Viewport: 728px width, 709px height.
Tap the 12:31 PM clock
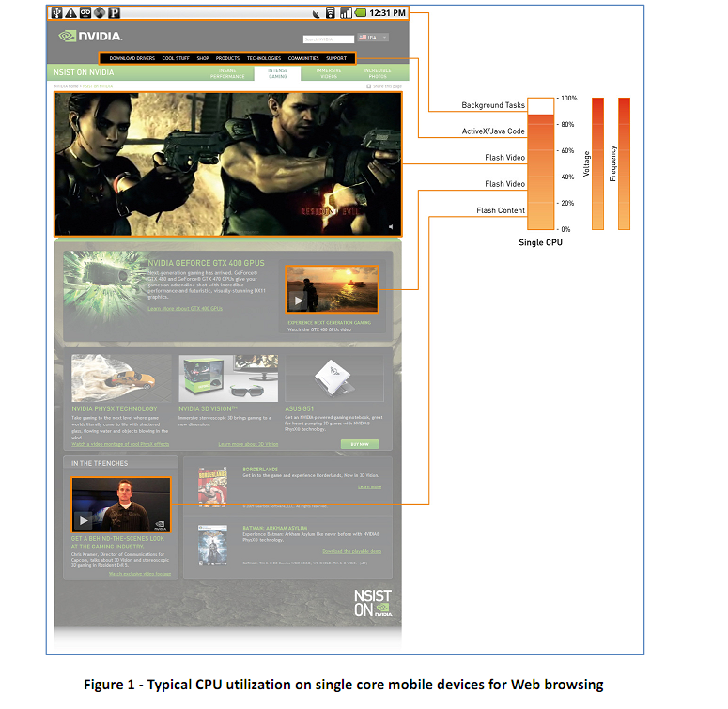point(387,13)
